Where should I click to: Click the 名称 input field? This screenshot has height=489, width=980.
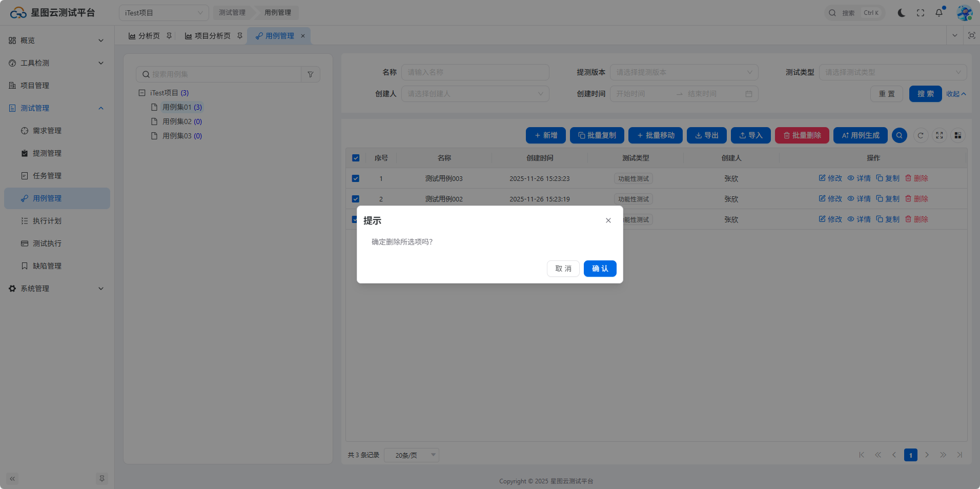(x=475, y=72)
